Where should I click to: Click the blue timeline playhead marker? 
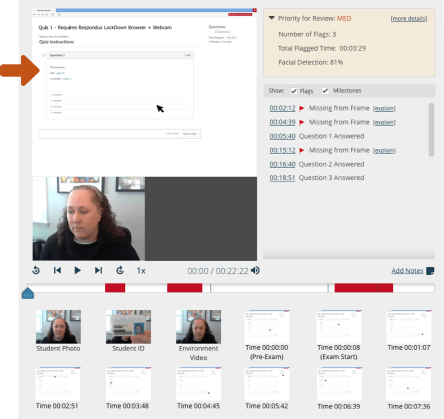tap(28, 293)
